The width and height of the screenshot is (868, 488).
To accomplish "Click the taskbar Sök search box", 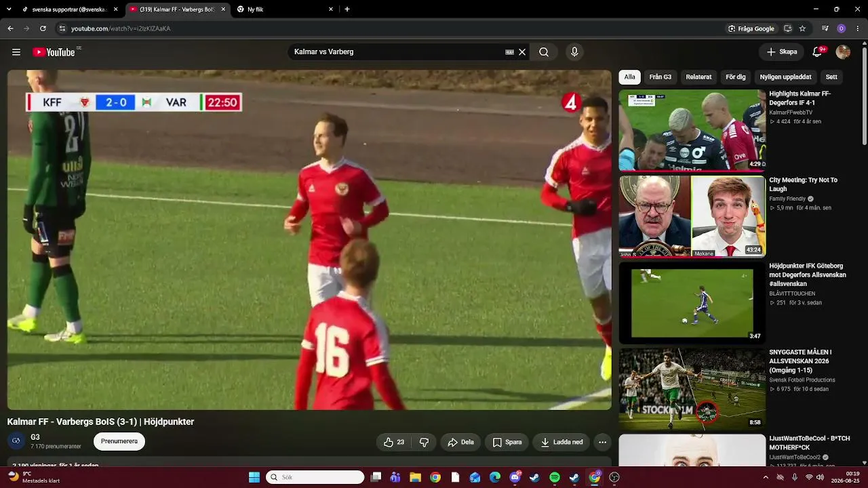I will 315,477.
